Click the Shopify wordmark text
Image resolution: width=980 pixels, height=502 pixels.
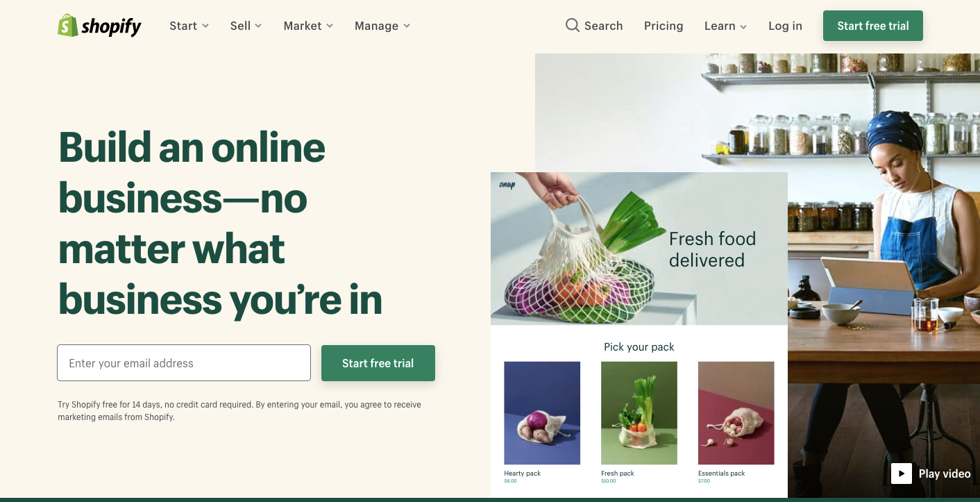tap(112, 27)
